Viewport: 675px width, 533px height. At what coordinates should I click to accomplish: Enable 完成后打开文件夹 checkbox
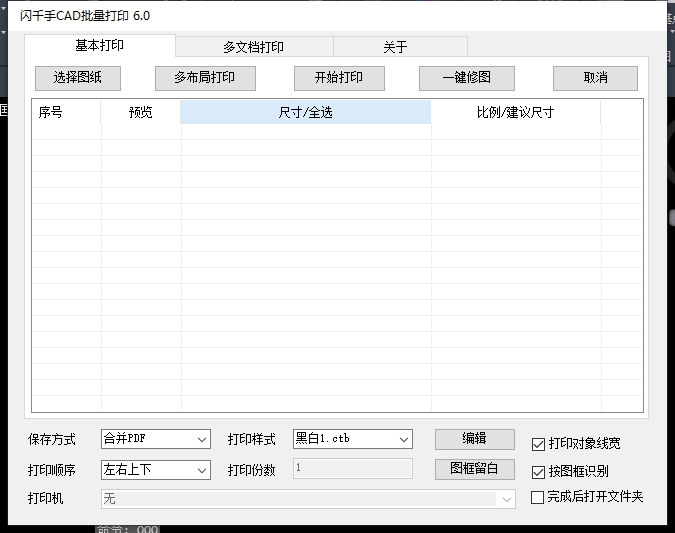539,497
